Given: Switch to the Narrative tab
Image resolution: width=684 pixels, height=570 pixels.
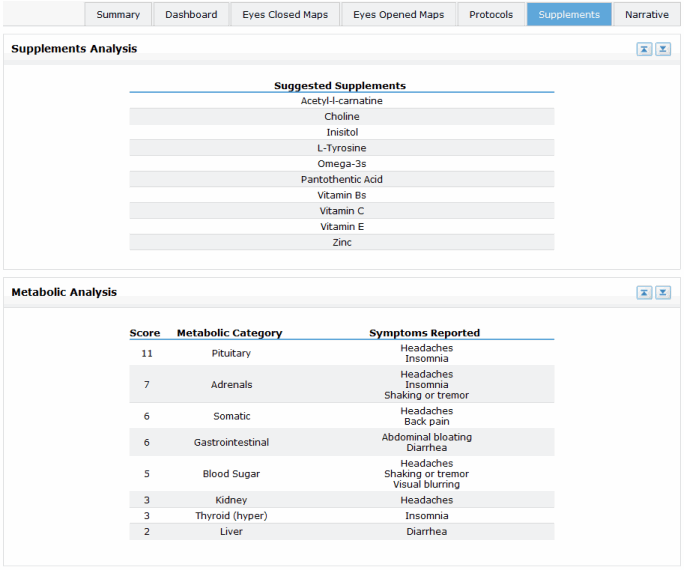Looking at the screenshot, I should 646,15.
